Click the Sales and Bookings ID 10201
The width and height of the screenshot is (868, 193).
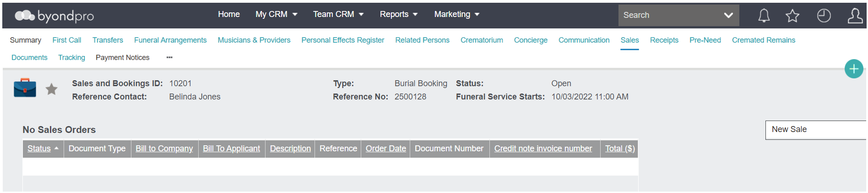coord(180,83)
